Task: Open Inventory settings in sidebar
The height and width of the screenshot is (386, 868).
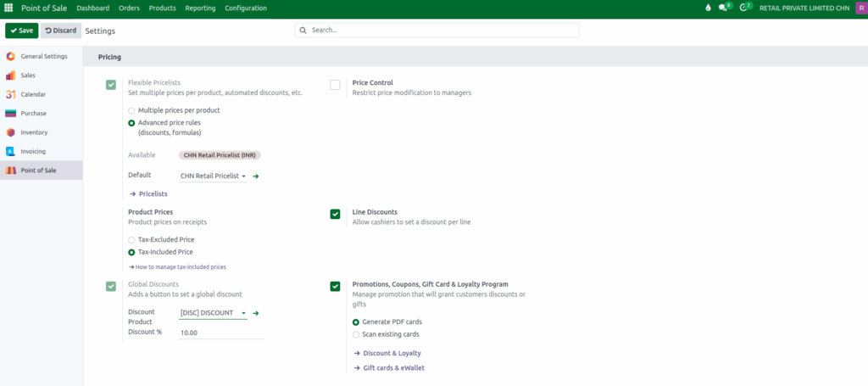Action: [x=34, y=132]
